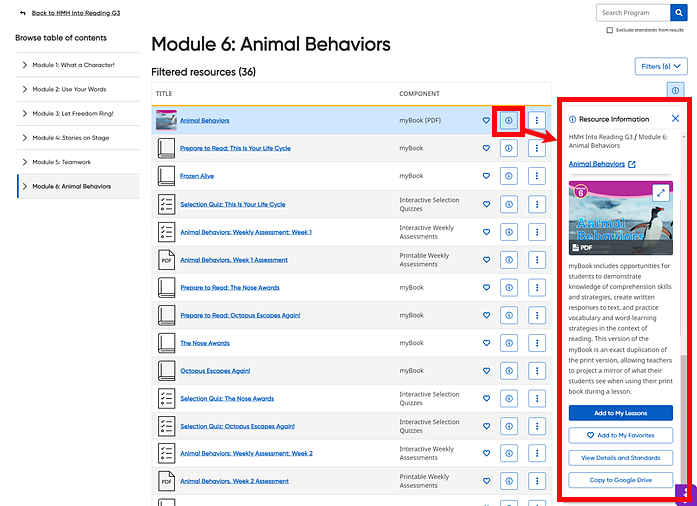Screen dimensions: 697x506
Task: Toggle favorite for The Nose Awards
Action: coord(486,343)
